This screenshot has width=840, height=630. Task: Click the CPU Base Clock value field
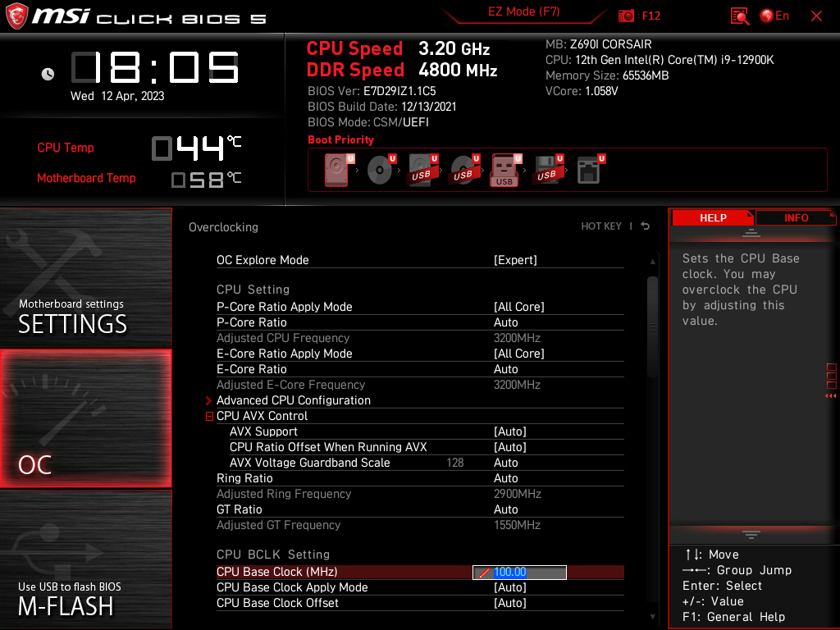pyautogui.click(x=518, y=572)
